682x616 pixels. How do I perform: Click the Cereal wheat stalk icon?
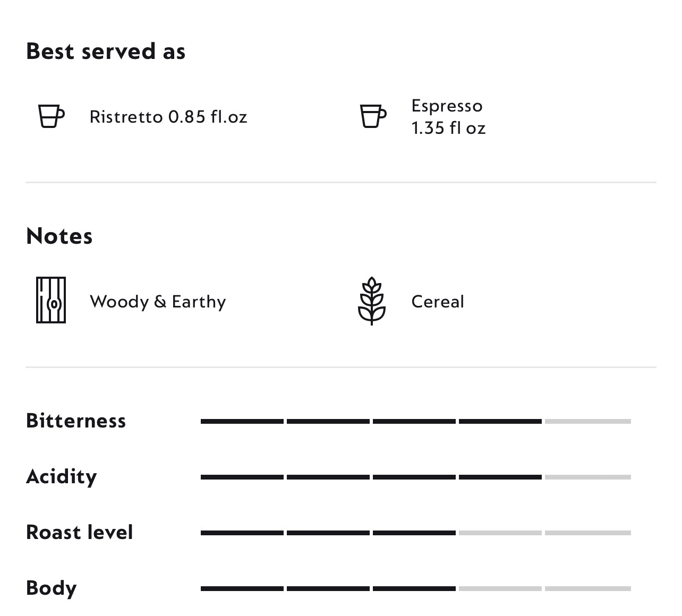click(371, 301)
